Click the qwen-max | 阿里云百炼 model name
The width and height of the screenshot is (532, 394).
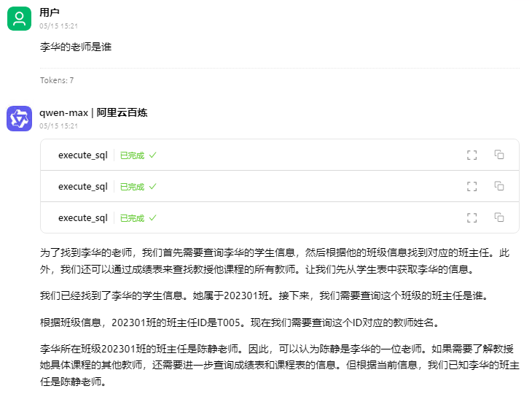(93, 113)
